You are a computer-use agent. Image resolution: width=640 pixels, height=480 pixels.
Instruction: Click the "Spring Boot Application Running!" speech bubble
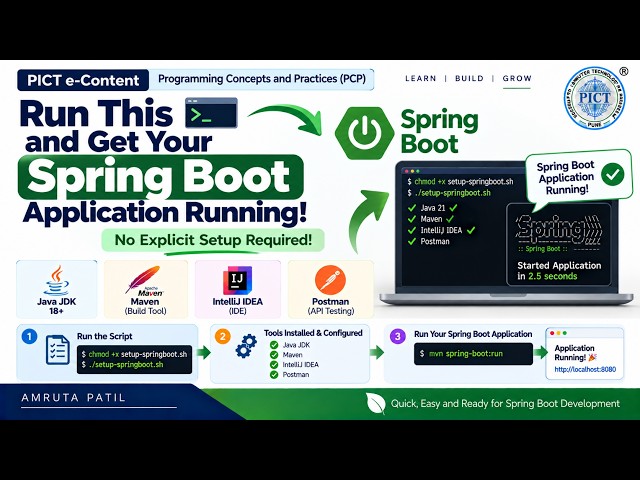point(578,178)
